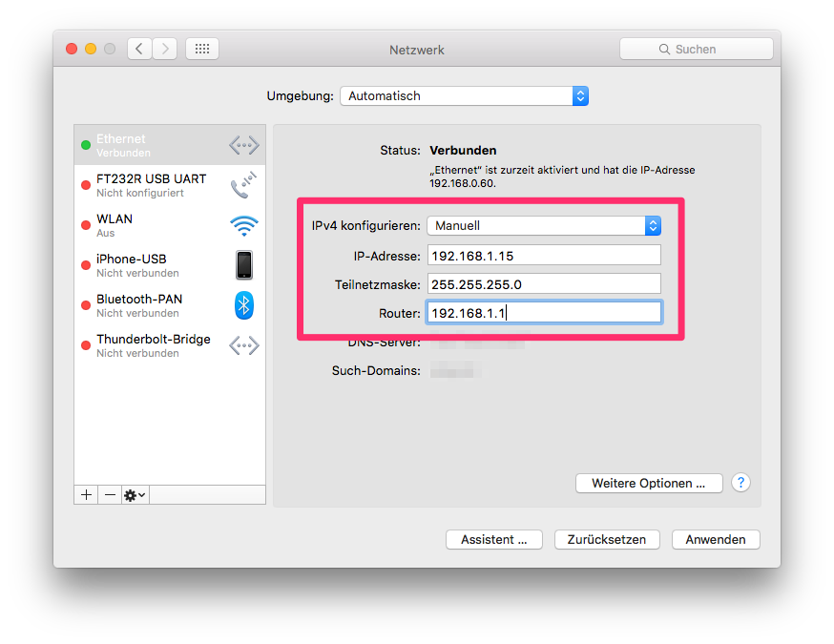Viewport: 834px width, 644px height.
Task: Click the Router input field
Action: [x=544, y=313]
